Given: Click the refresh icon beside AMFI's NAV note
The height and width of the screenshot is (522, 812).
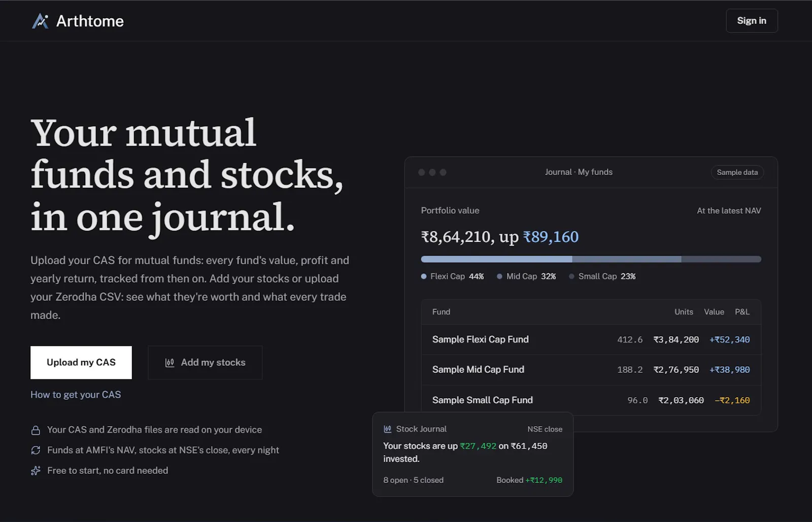Looking at the screenshot, I should [36, 450].
